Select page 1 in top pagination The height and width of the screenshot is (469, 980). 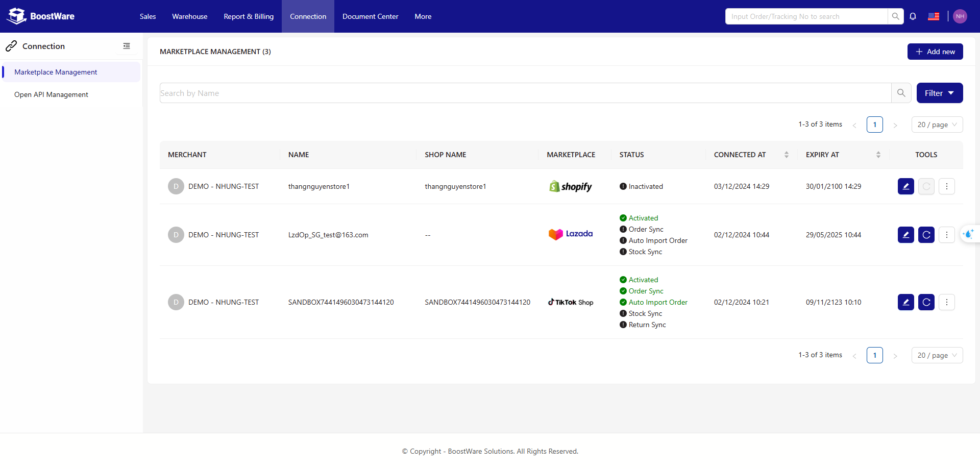[x=875, y=125]
